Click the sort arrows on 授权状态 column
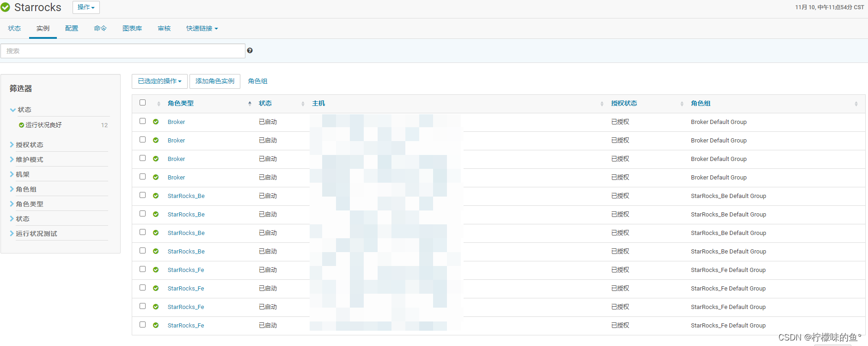Viewport: 868px width, 346px height. tap(682, 104)
